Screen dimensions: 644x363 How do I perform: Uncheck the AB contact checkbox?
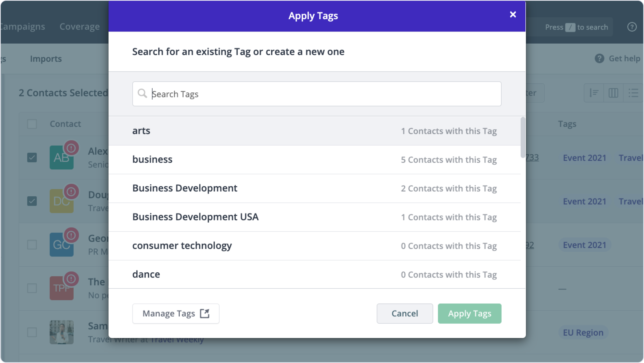tap(32, 158)
